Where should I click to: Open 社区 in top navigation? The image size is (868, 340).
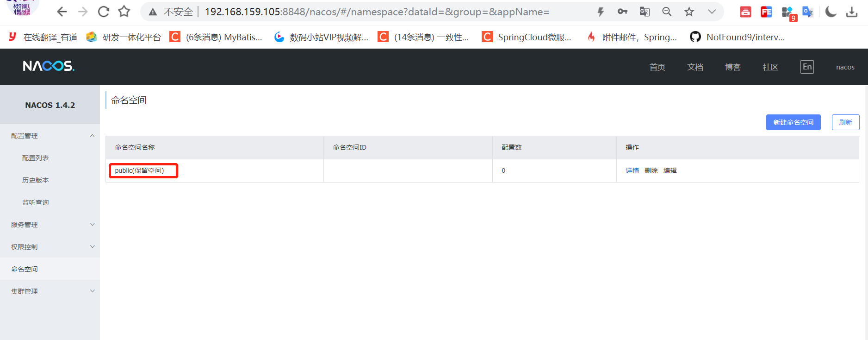(770, 67)
